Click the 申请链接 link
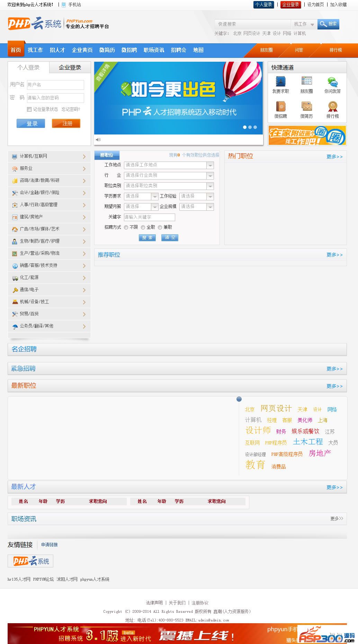 point(50,545)
